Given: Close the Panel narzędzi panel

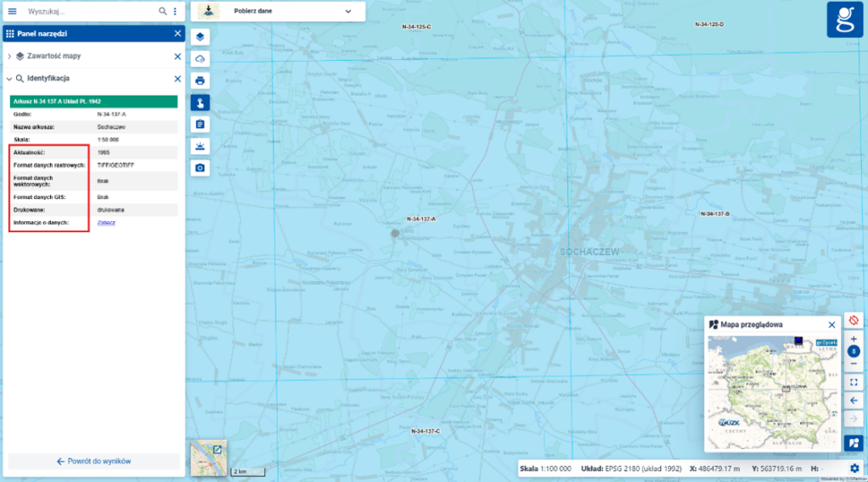Looking at the screenshot, I should pos(177,34).
